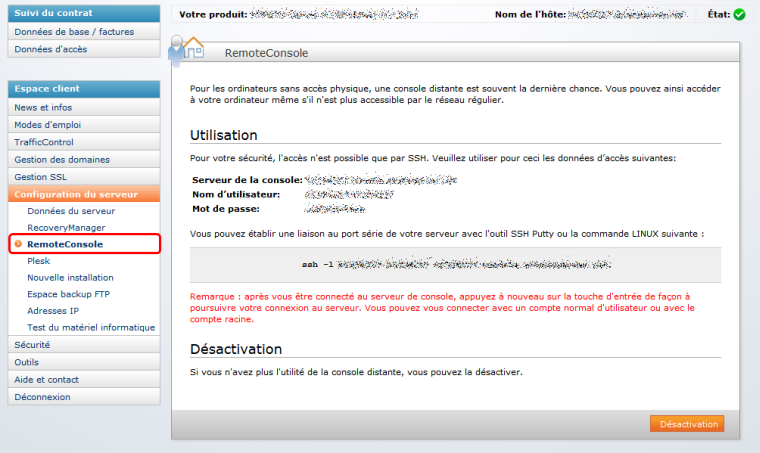Click the ssh -l command box
The height and width of the screenshot is (453, 760).
click(x=455, y=265)
